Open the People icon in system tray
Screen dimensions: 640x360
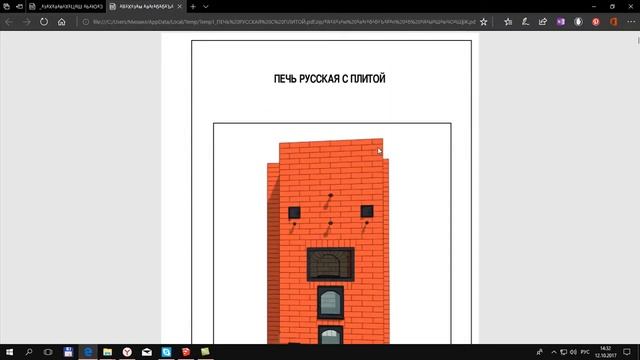tap(540, 352)
